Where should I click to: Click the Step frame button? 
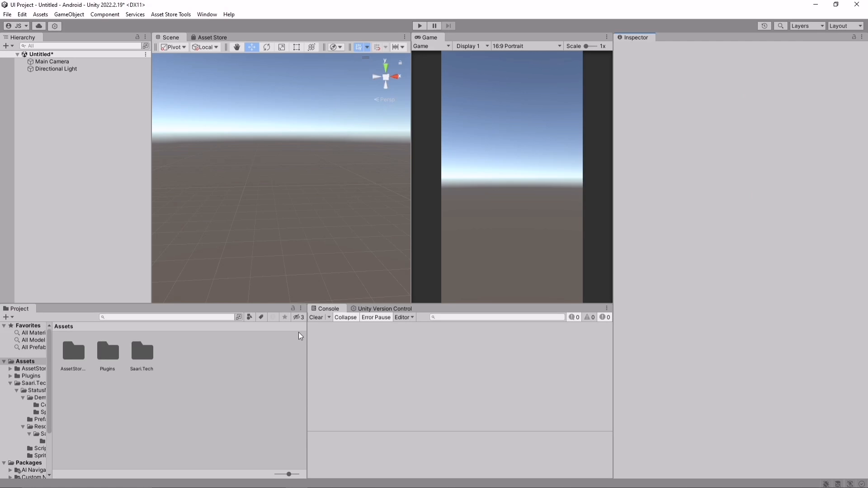pos(448,26)
